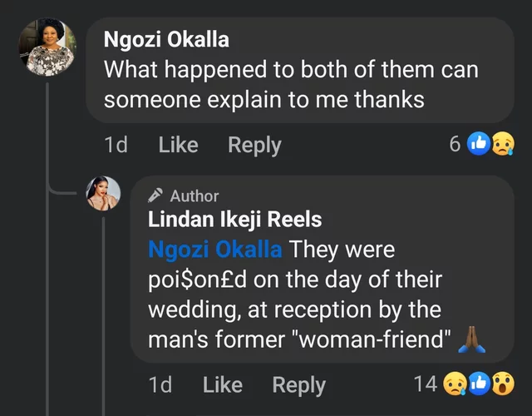Click thumbs-up reaction icon on Lindan's reply
Screen dimensions: 532x416
[x=478, y=384]
